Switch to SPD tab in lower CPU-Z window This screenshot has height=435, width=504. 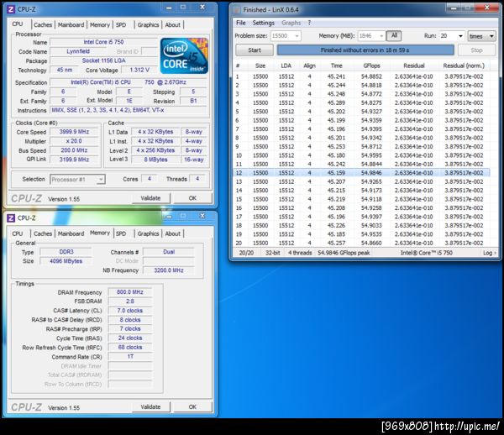[121, 233]
